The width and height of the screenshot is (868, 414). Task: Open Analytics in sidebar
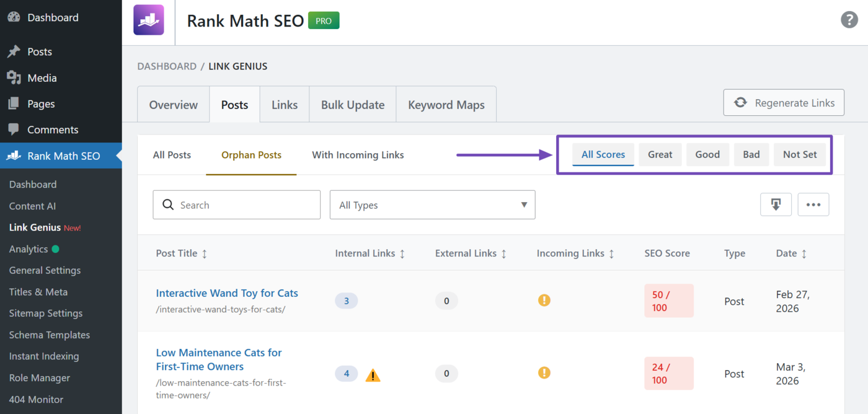pos(29,249)
